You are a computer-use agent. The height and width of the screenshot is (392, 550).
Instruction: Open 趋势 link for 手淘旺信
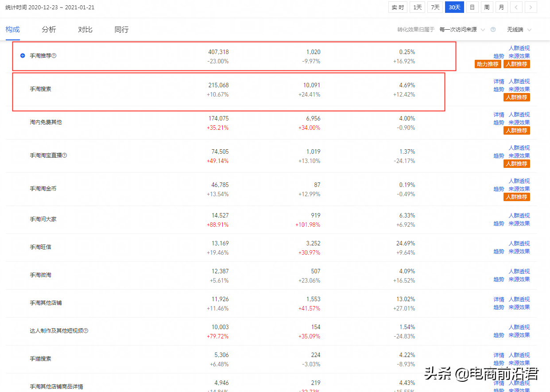499,252
